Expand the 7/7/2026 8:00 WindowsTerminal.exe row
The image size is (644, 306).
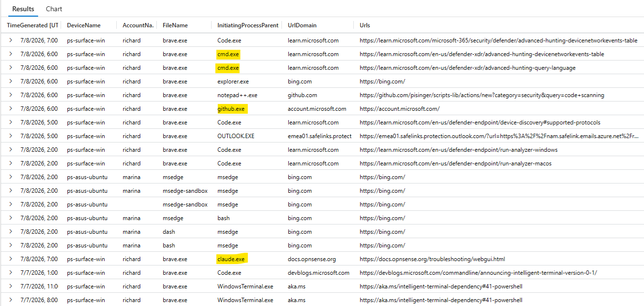click(x=11, y=300)
